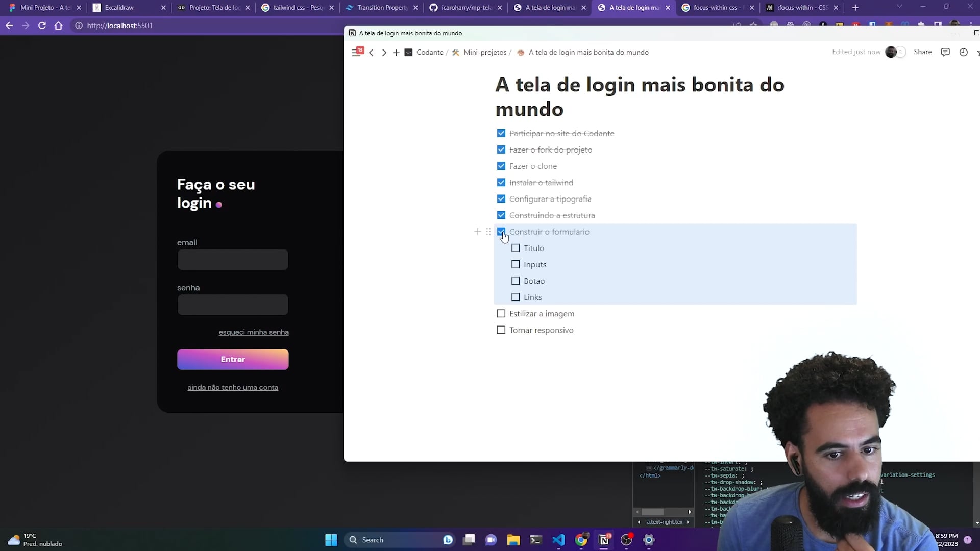Check the Titulo checkbox

(516, 248)
